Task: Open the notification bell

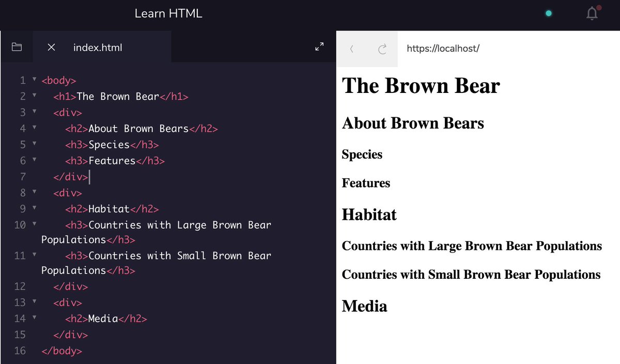Action: [591, 13]
